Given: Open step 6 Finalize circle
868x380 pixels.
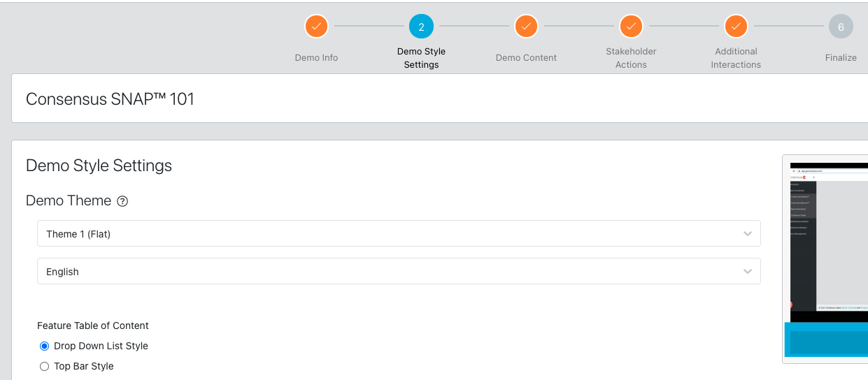Looking at the screenshot, I should pos(841,27).
